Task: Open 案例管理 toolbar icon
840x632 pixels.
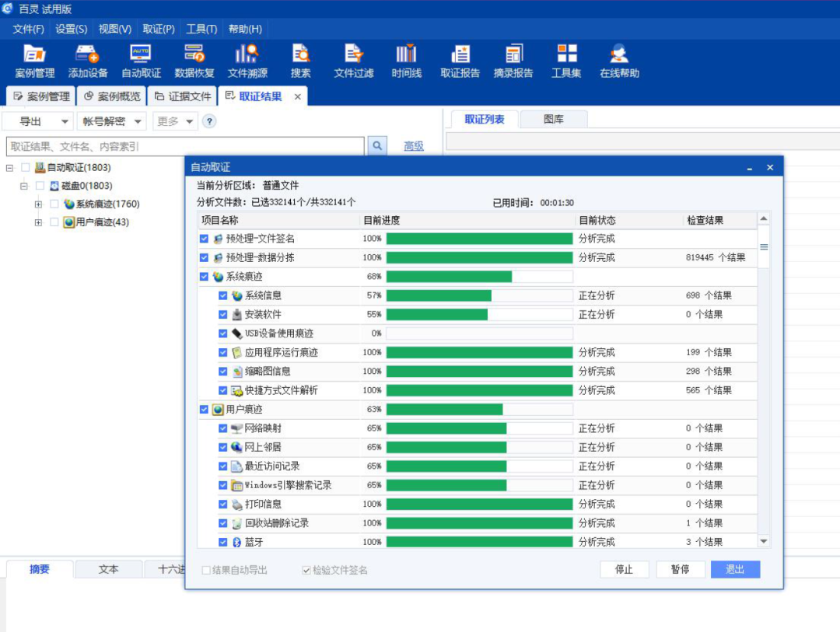Action: [34, 61]
